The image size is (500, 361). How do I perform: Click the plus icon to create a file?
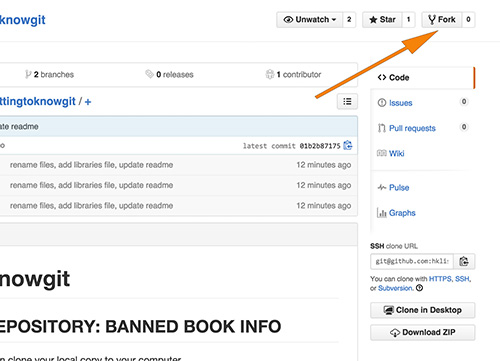(x=88, y=102)
